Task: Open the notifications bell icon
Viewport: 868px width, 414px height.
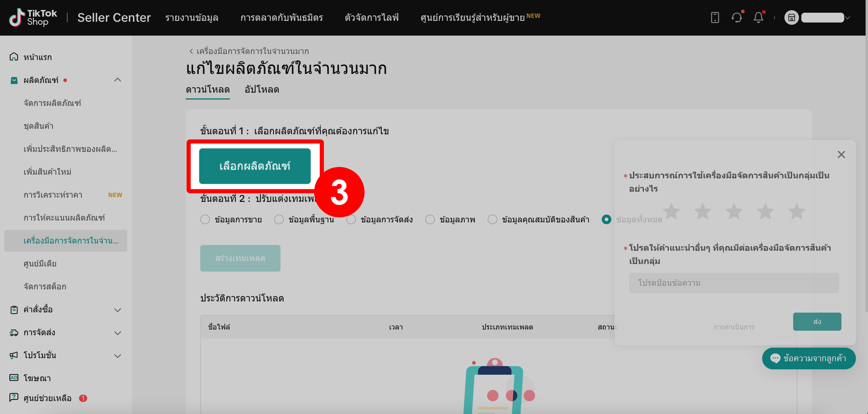Action: (759, 18)
